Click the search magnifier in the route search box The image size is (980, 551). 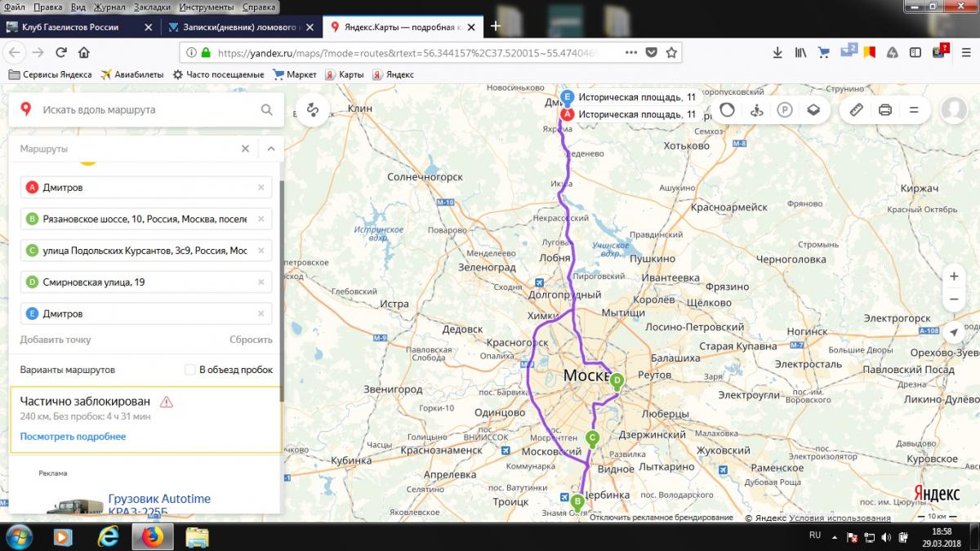[x=266, y=109]
